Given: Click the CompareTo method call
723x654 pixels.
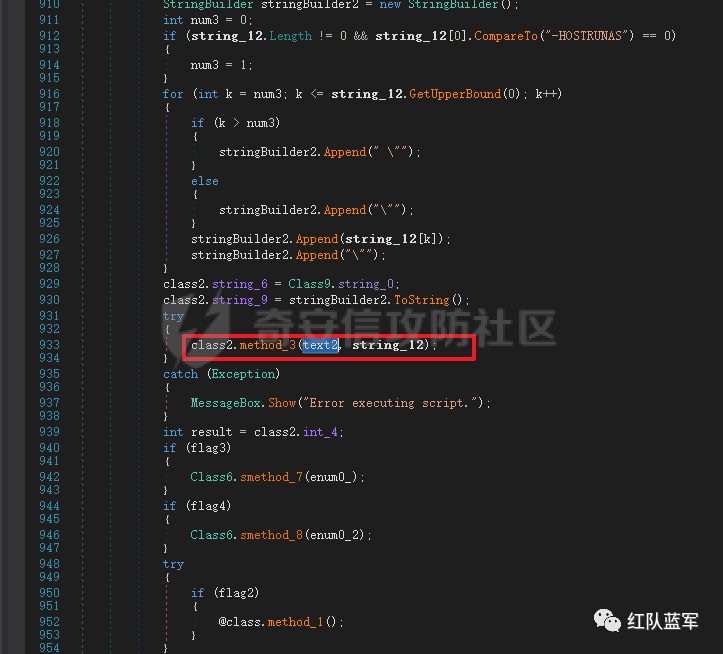Looking at the screenshot, I should [506, 36].
